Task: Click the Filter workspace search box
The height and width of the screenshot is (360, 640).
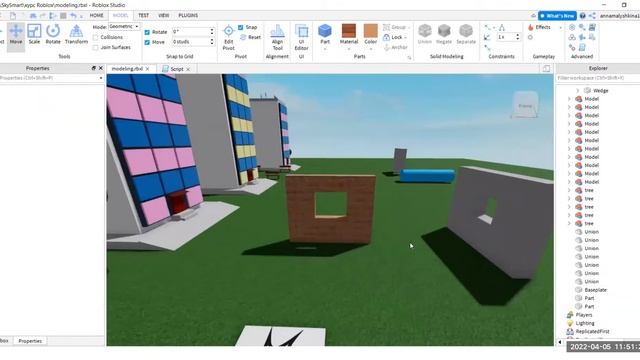Action: click(598, 78)
